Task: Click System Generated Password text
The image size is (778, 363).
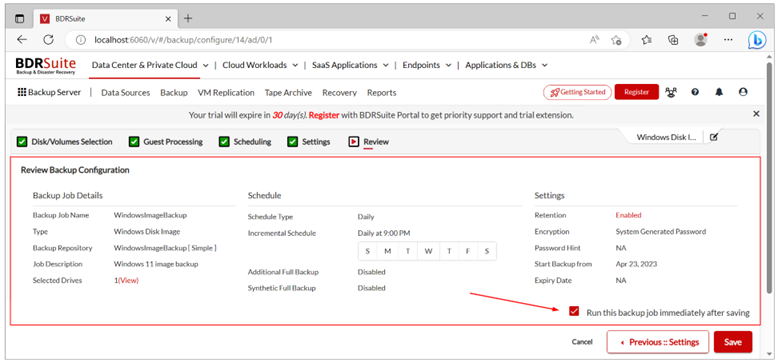Action: (x=660, y=232)
